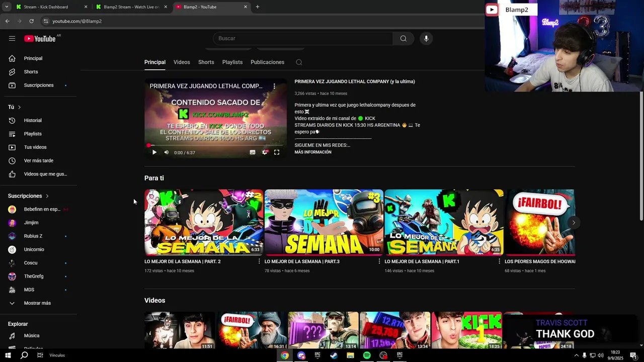Click the URL address bar

262,21
